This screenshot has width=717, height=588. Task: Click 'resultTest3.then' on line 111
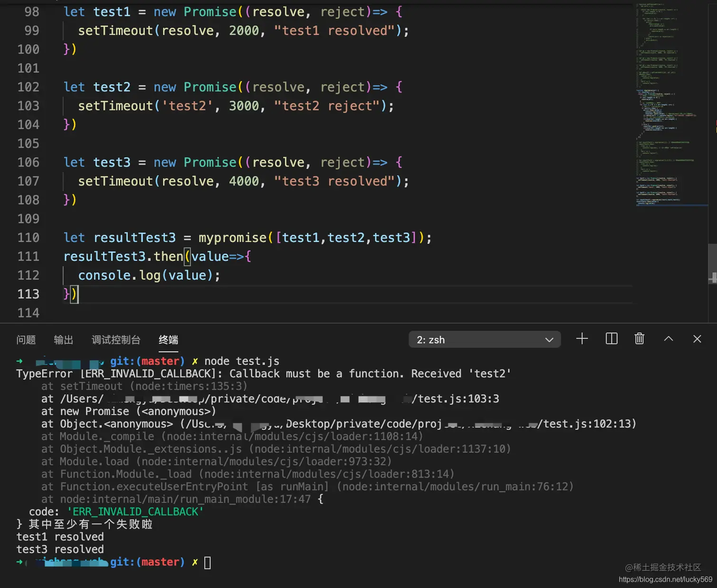coord(123,257)
